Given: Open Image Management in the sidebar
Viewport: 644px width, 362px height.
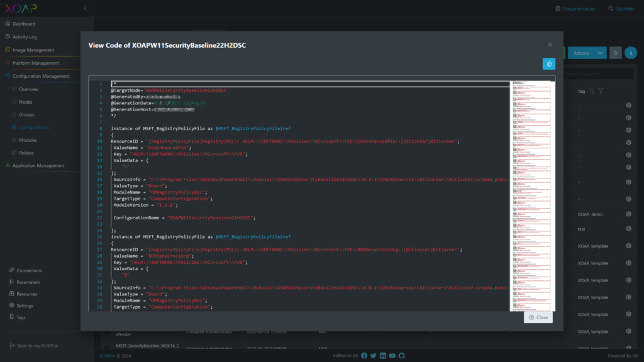Looking at the screenshot, I should click(x=33, y=50).
